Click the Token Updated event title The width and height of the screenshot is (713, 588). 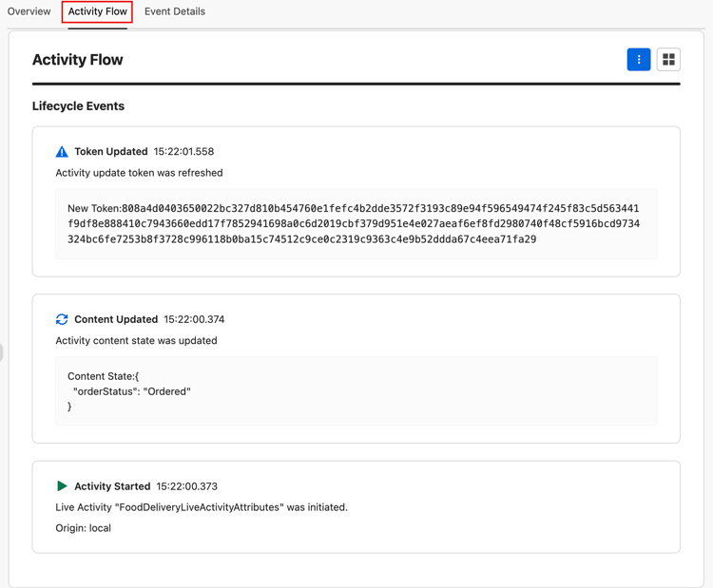click(111, 151)
